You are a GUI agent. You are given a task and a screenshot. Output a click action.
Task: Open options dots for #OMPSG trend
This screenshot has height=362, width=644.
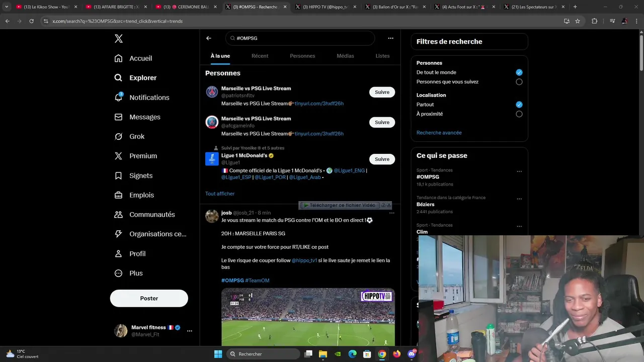pos(519,171)
